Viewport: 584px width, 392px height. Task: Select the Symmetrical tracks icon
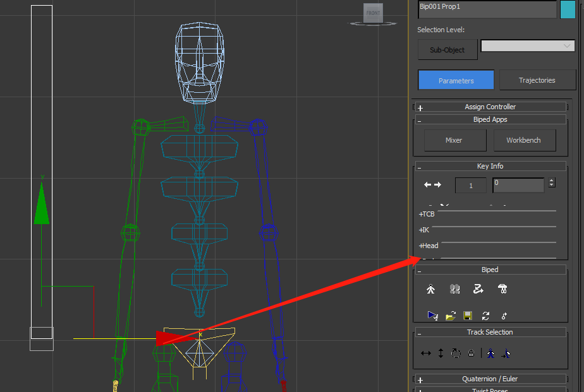coord(490,353)
